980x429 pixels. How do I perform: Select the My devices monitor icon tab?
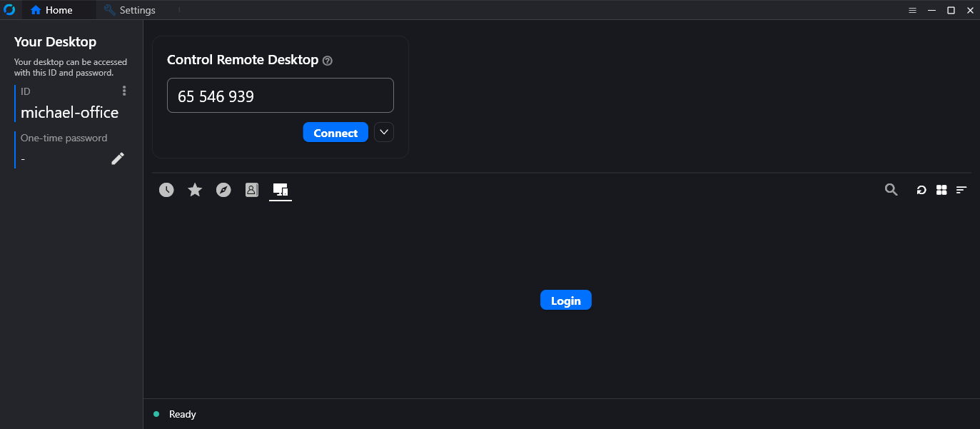(x=281, y=190)
